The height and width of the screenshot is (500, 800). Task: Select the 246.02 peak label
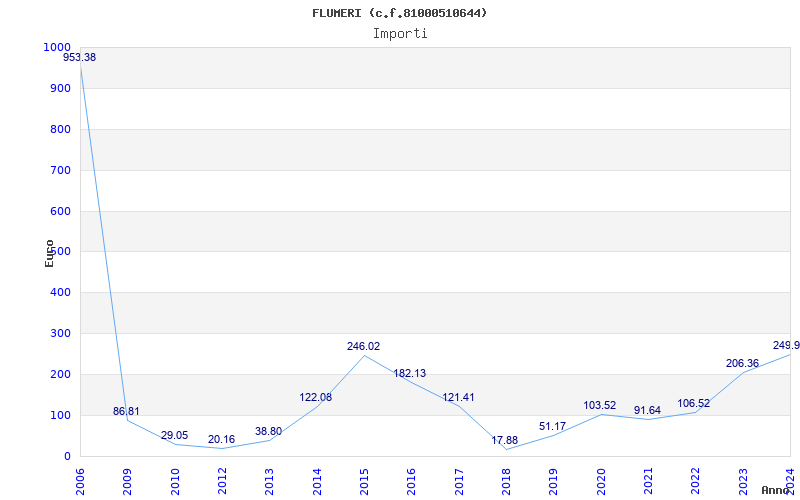pyautogui.click(x=363, y=346)
